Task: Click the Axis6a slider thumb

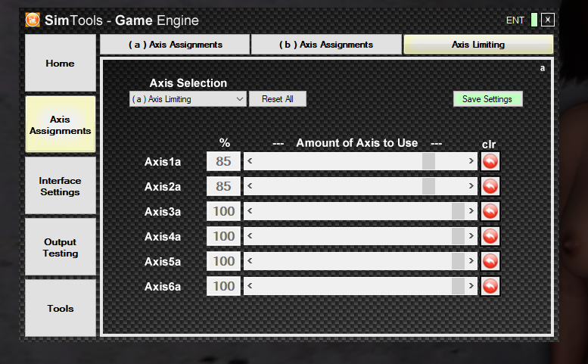Action: 459,286
